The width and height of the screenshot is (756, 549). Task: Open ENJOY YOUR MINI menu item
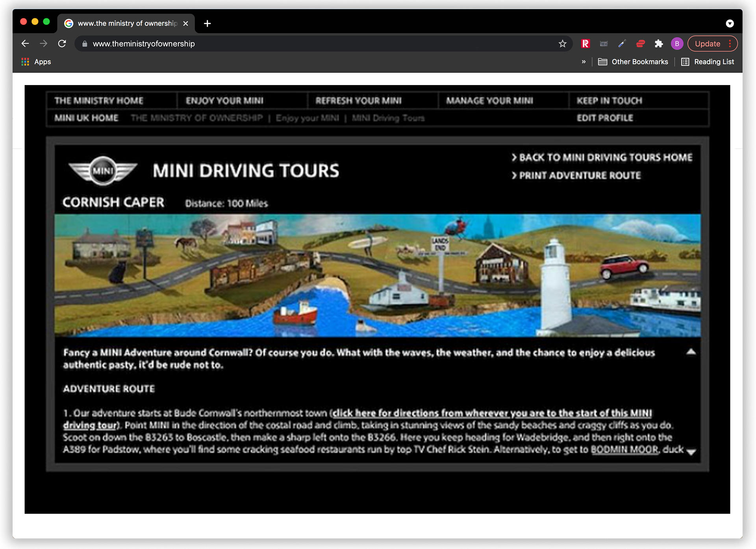click(x=224, y=101)
